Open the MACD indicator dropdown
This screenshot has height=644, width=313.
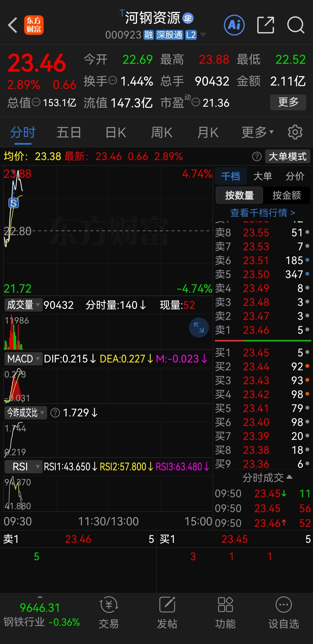pos(23,359)
